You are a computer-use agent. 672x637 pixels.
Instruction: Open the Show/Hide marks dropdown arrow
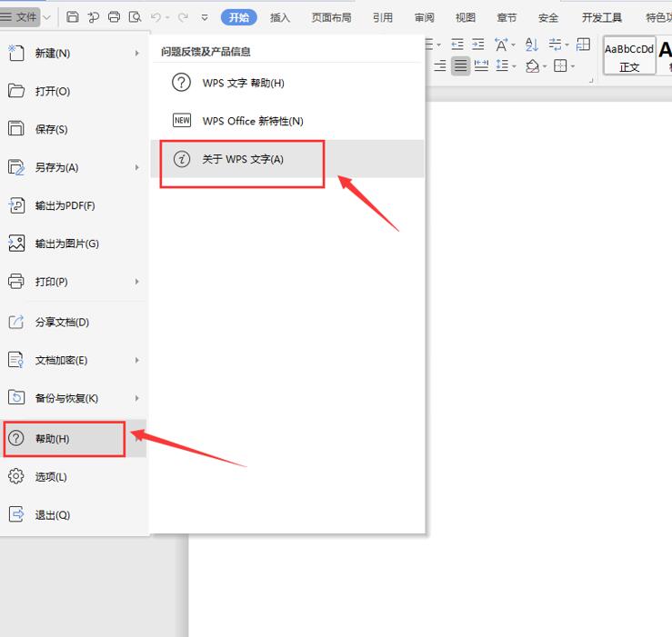click(567, 45)
